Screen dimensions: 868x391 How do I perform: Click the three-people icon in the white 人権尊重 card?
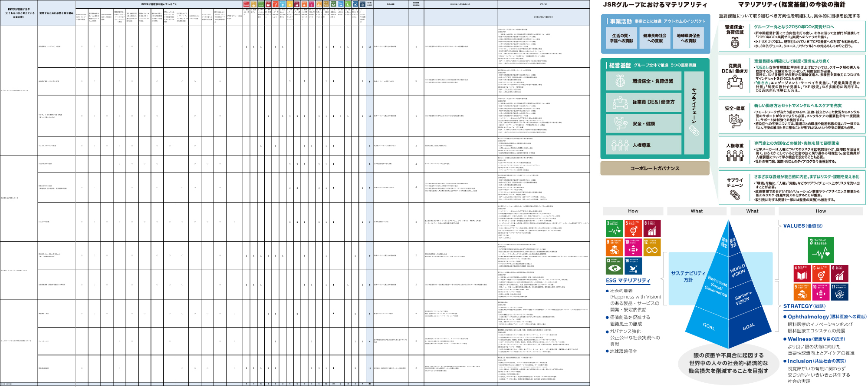[x=735, y=156]
